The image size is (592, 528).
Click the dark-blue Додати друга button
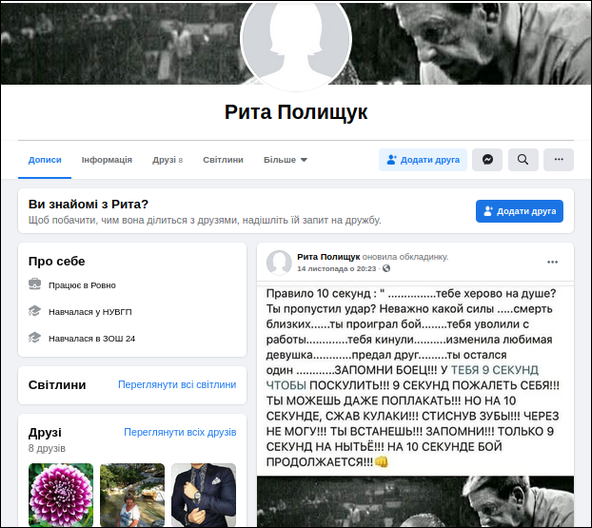(x=519, y=211)
